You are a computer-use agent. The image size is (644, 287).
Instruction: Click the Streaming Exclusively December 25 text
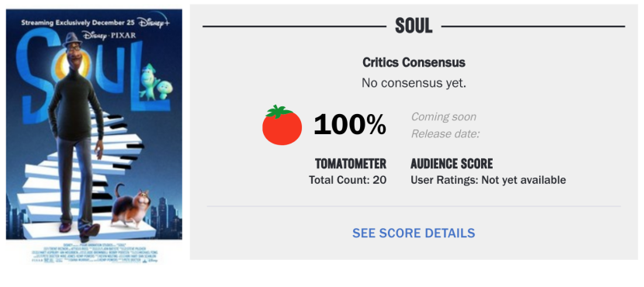pos(78,22)
